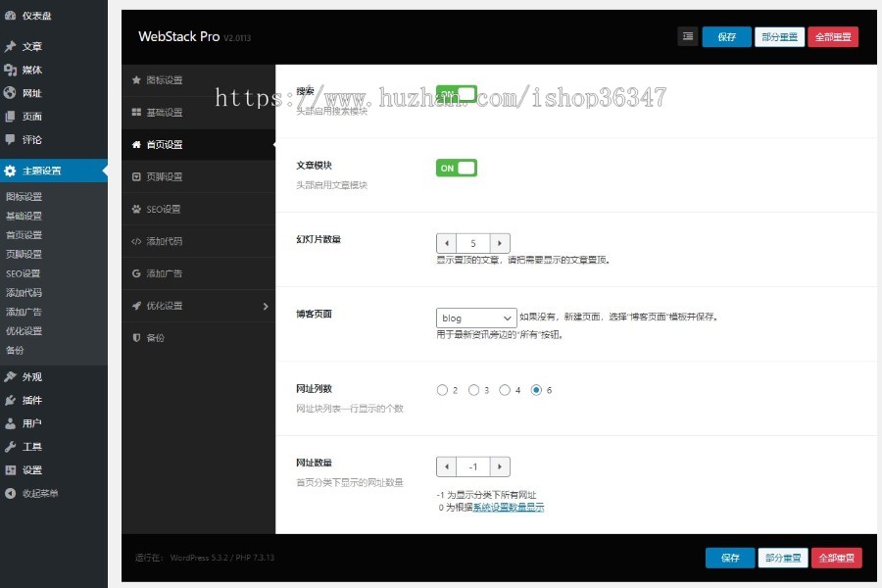The image size is (882, 588).
Task: Click the home icon beside 首页设置
Action: pos(136,145)
